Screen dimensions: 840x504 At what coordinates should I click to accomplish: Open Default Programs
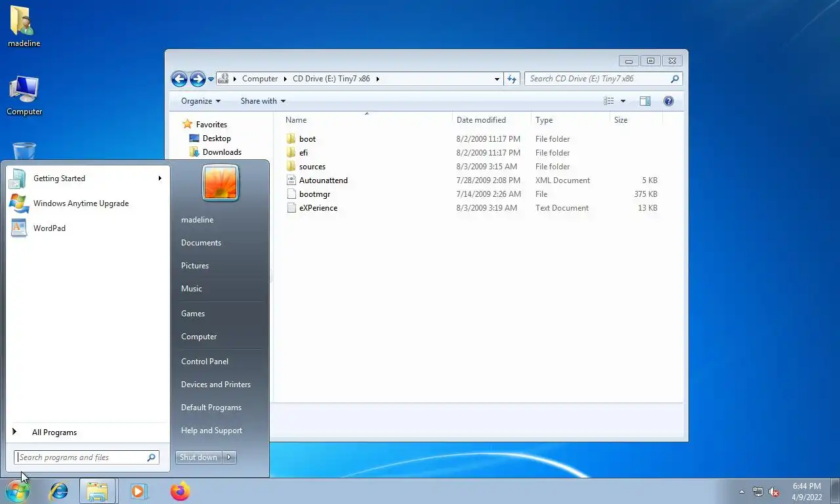click(x=211, y=408)
